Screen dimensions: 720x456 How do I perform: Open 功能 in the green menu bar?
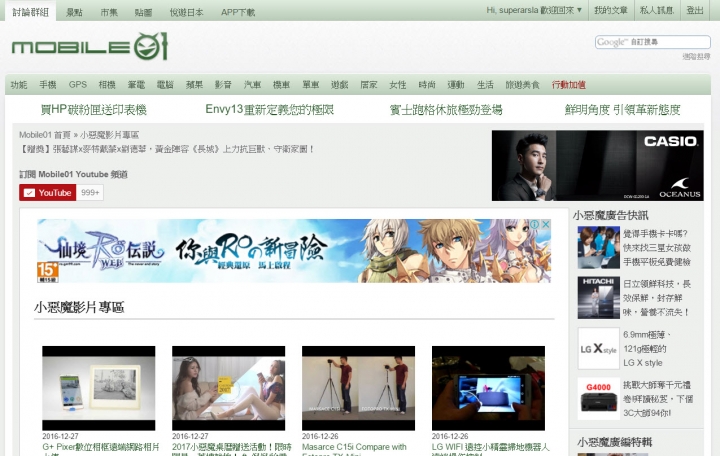click(x=19, y=84)
